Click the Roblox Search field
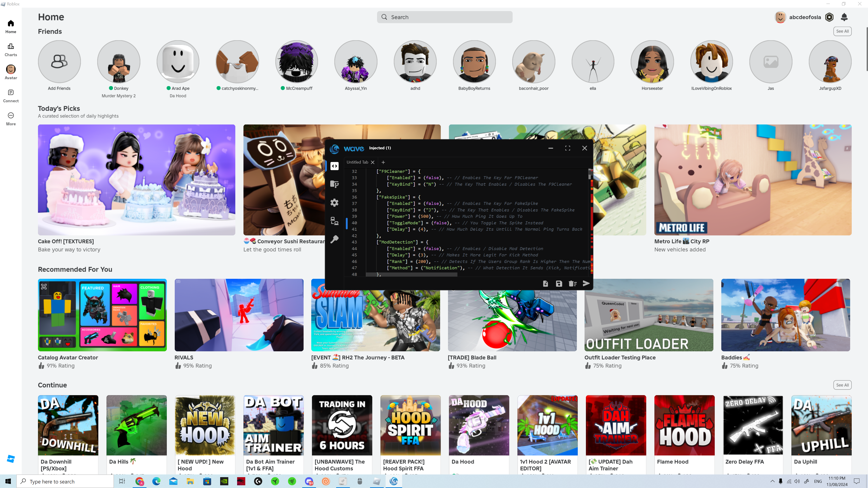Image resolution: width=868 pixels, height=488 pixels. coord(445,17)
